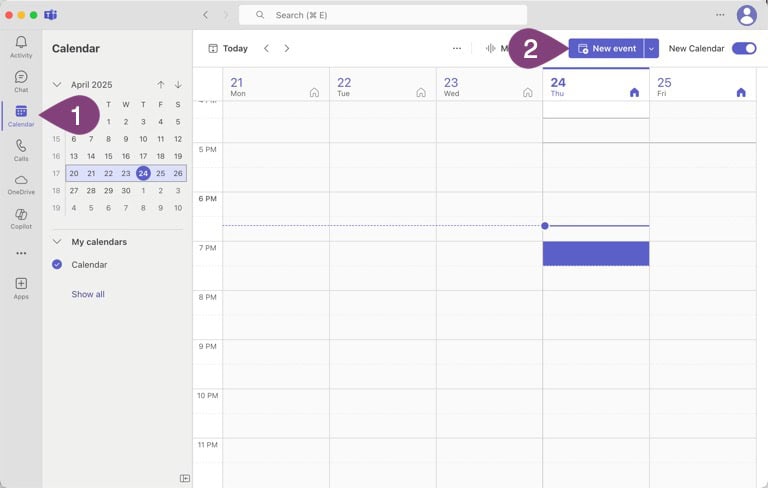This screenshot has width=768, height=488.
Task: Go back using the title bar arrow
Action: [x=206, y=15]
